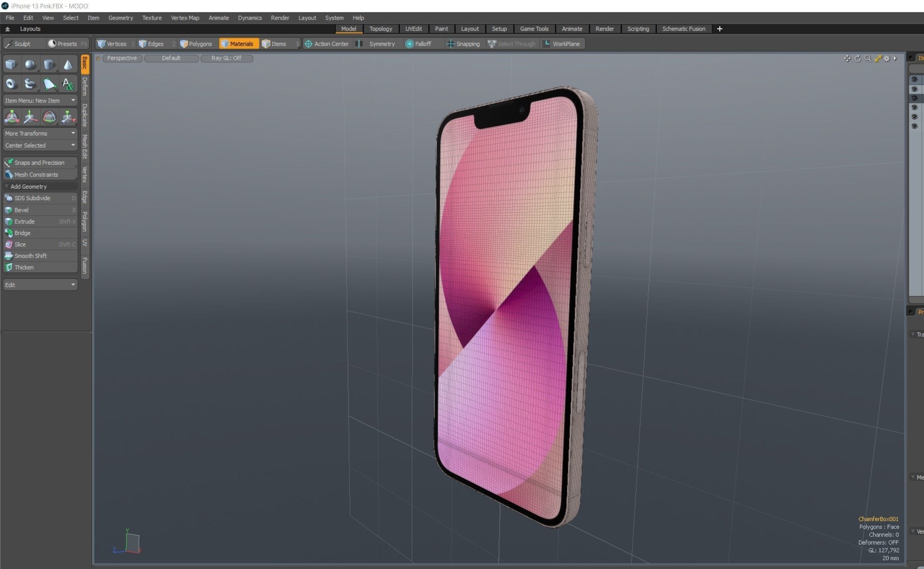Viewport: 924px width, 569px height.
Task: Add a cone primitive
Action: point(68,65)
